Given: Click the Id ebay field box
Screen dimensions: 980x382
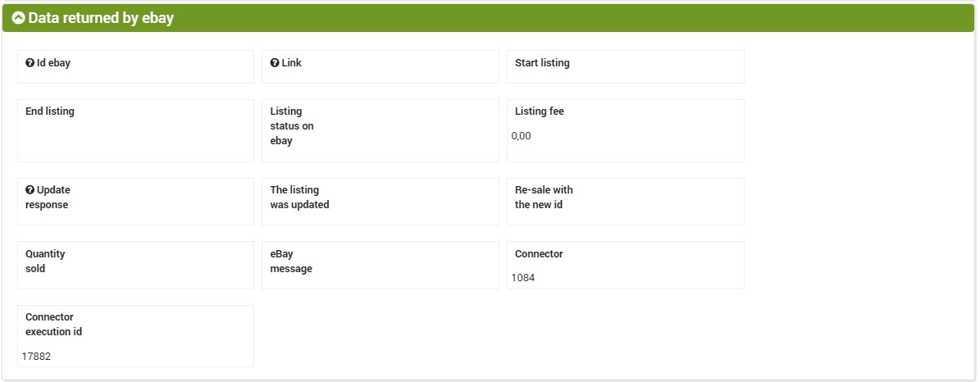Looking at the screenshot, I should click(135, 66).
